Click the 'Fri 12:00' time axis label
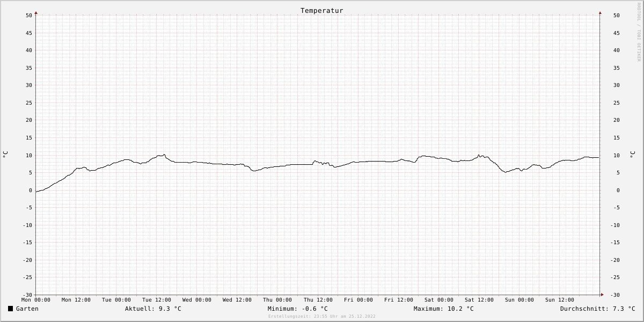 pyautogui.click(x=399, y=300)
